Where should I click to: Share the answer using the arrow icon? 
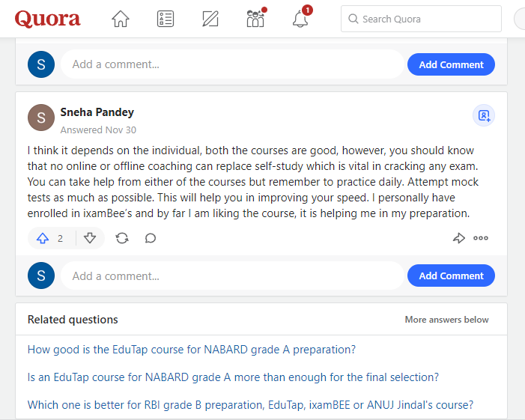click(458, 238)
